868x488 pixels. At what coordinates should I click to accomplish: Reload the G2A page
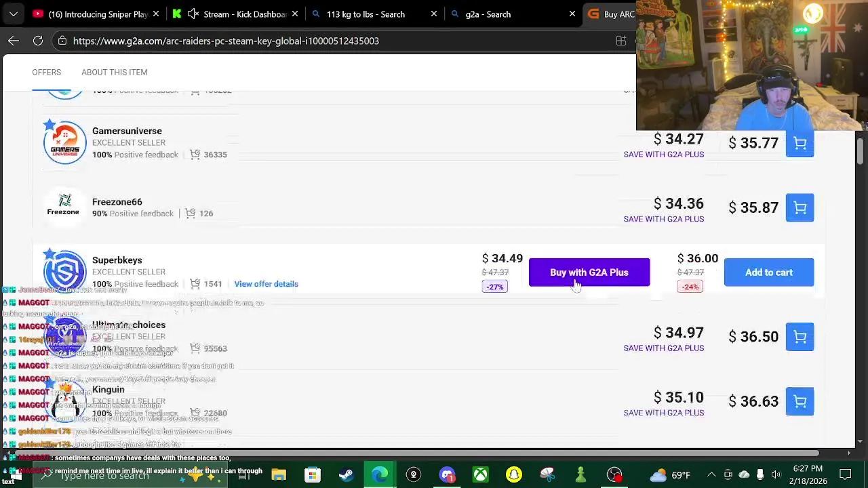[x=38, y=41]
